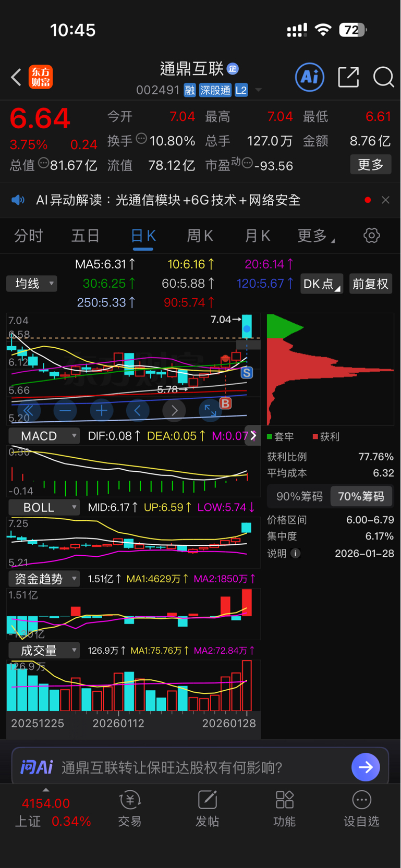This screenshot has height=868, width=401.
Task: Tap the back arrow icon
Action: pyautogui.click(x=16, y=78)
